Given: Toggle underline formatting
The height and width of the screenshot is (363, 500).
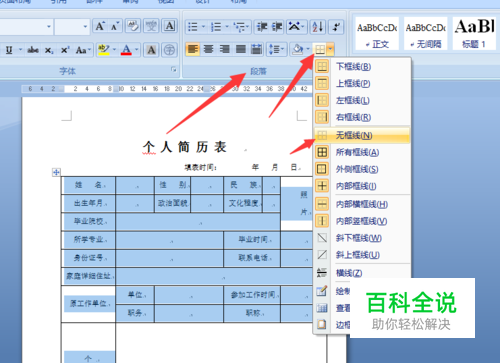Looking at the screenshot, I should pos(9,50).
